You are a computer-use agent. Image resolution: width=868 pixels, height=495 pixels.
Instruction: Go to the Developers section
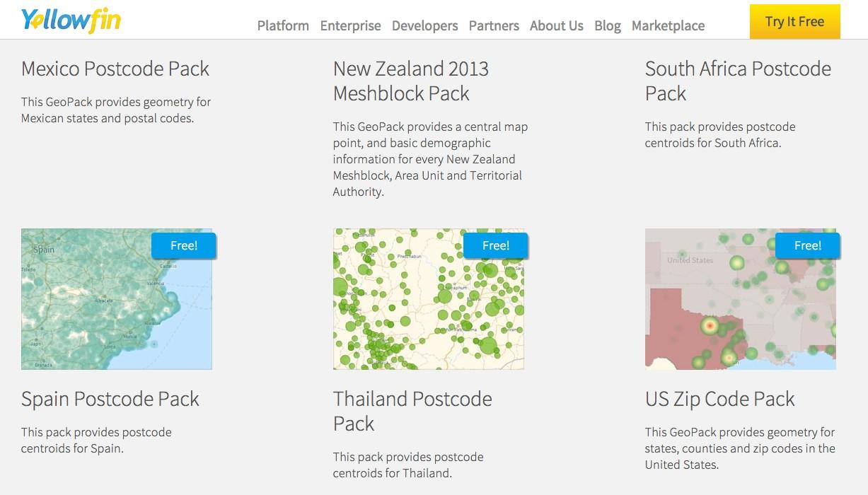(424, 25)
